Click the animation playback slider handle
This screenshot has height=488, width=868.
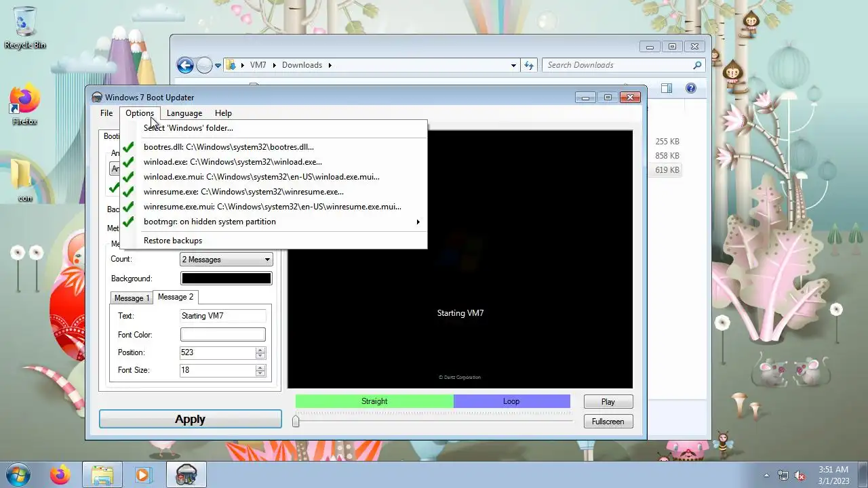(296, 422)
